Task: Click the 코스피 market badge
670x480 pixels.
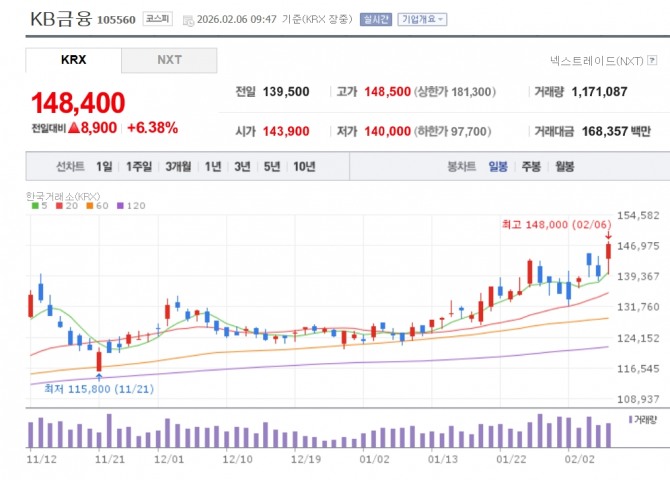Action: tap(157, 19)
